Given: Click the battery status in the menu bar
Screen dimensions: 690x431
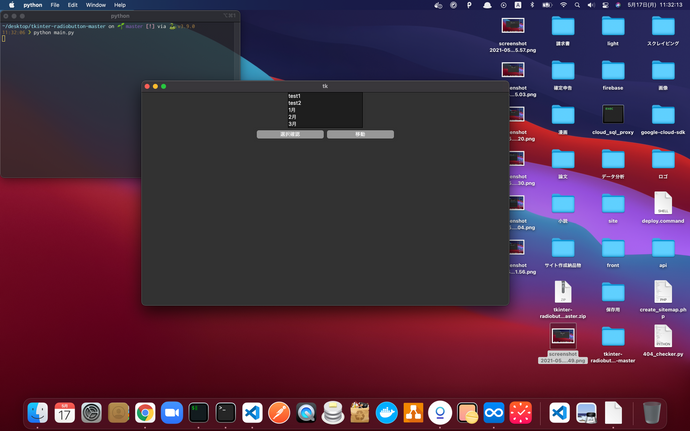Looking at the screenshot, I should coord(547,5).
